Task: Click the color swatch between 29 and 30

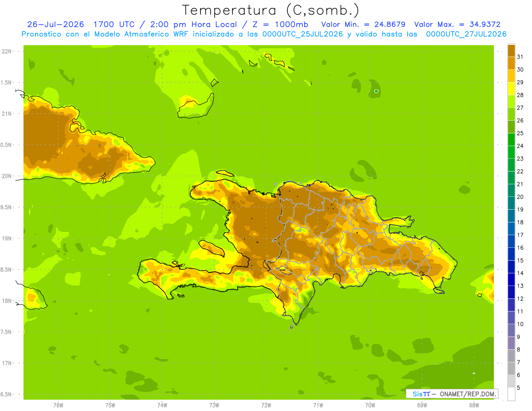Action: (511, 76)
